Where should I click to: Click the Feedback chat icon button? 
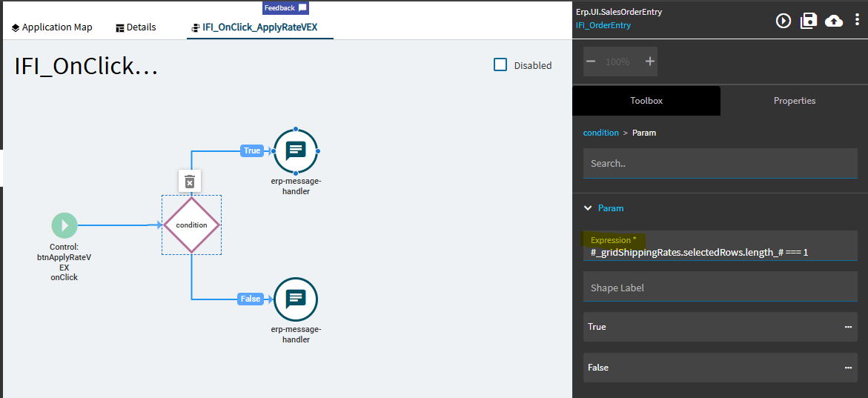point(285,7)
